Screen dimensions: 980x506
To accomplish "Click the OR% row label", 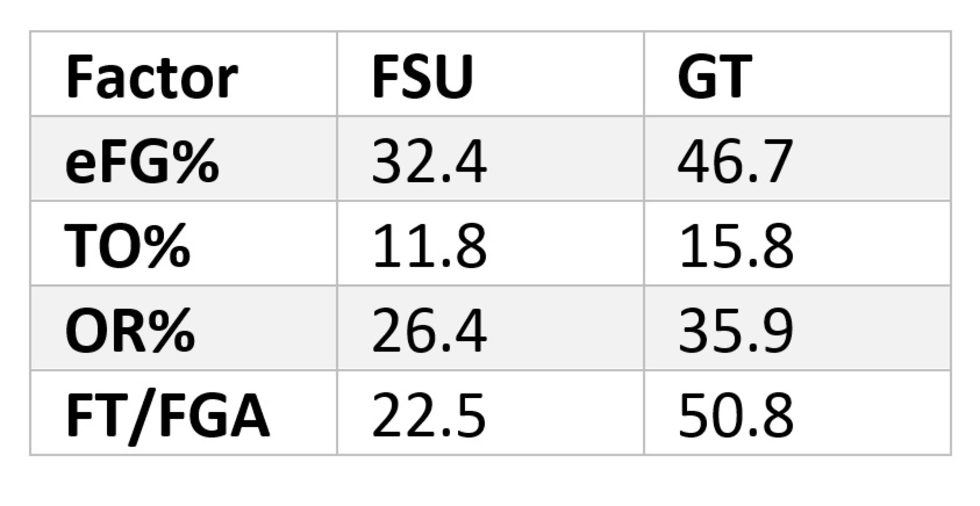I will (x=130, y=331).
